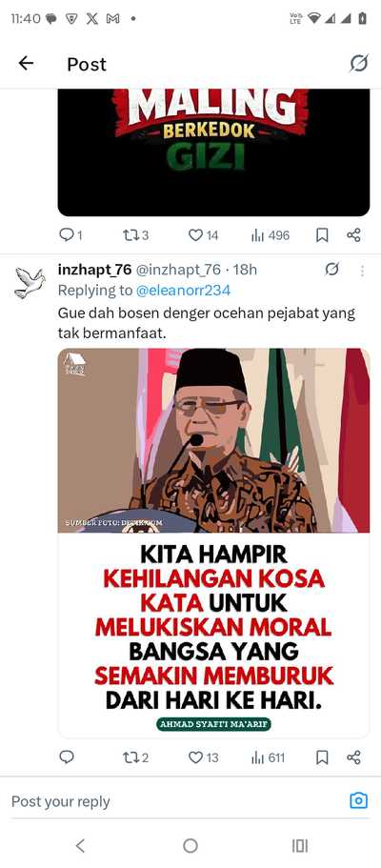The width and height of the screenshot is (381, 868).
Task: Bookmark the Maling Berkedok Gizi post
Action: pyautogui.click(x=322, y=235)
